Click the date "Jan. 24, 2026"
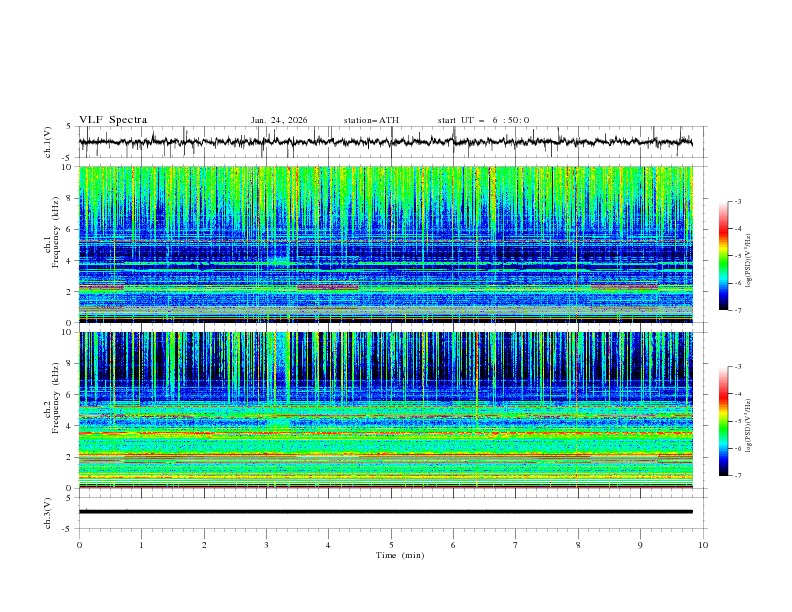The image size is (792, 612). click(x=279, y=120)
